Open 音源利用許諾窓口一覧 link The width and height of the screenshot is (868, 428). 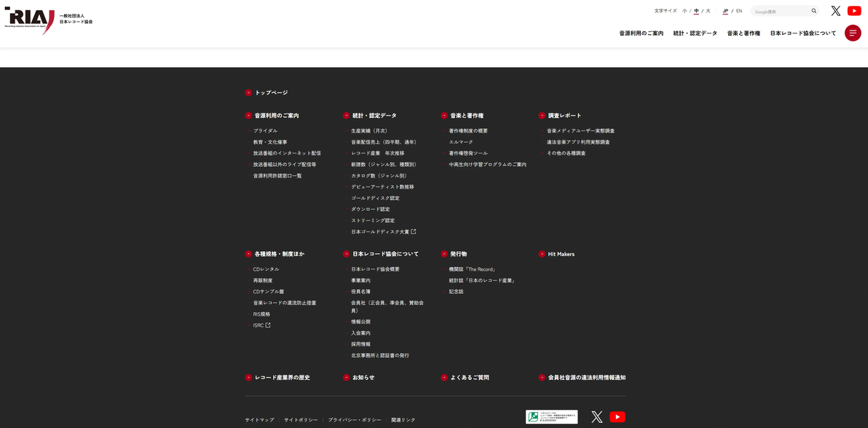tap(277, 175)
